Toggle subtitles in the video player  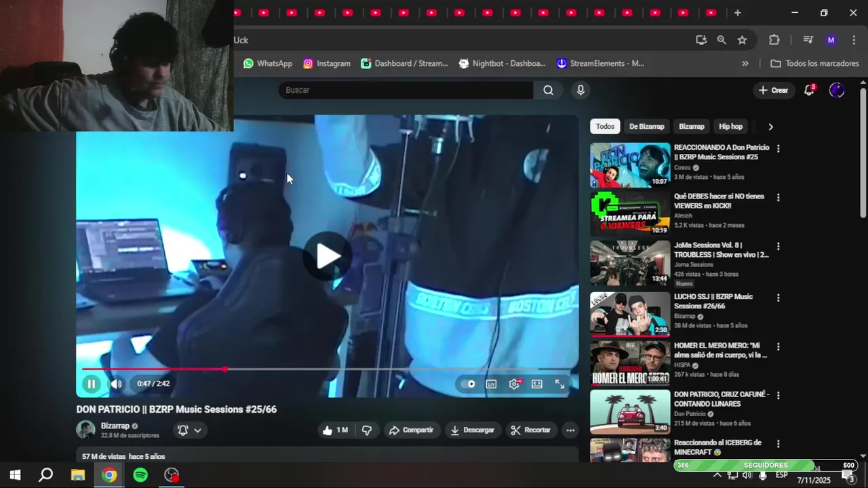click(492, 384)
